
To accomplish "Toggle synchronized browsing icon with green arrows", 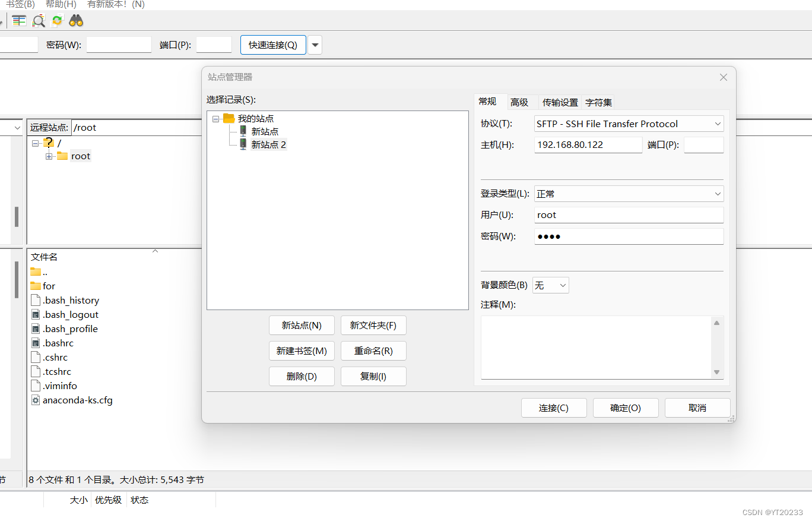I will pyautogui.click(x=57, y=21).
